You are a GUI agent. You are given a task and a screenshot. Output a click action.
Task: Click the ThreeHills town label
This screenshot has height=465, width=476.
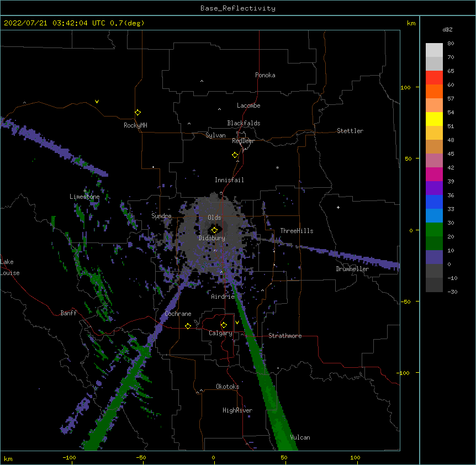click(297, 231)
